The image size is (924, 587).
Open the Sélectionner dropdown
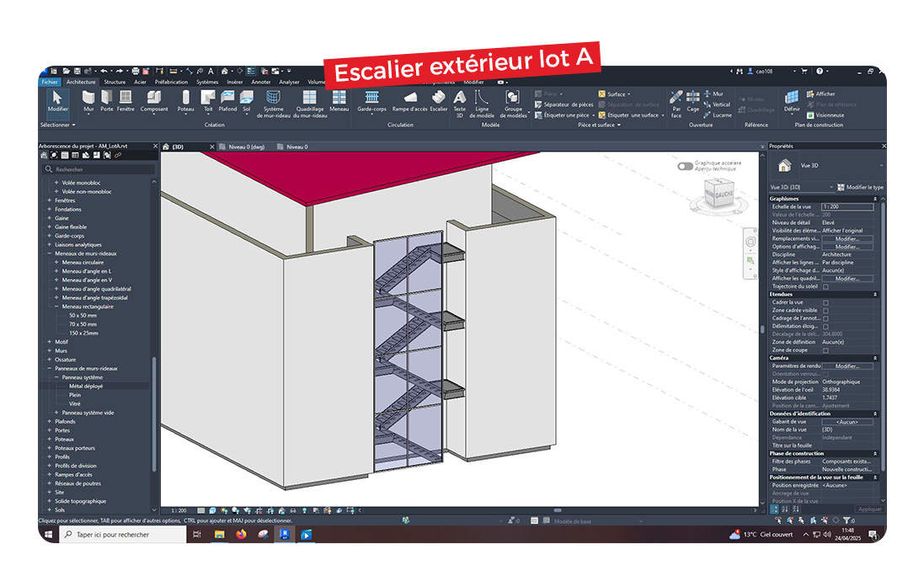click(x=58, y=125)
